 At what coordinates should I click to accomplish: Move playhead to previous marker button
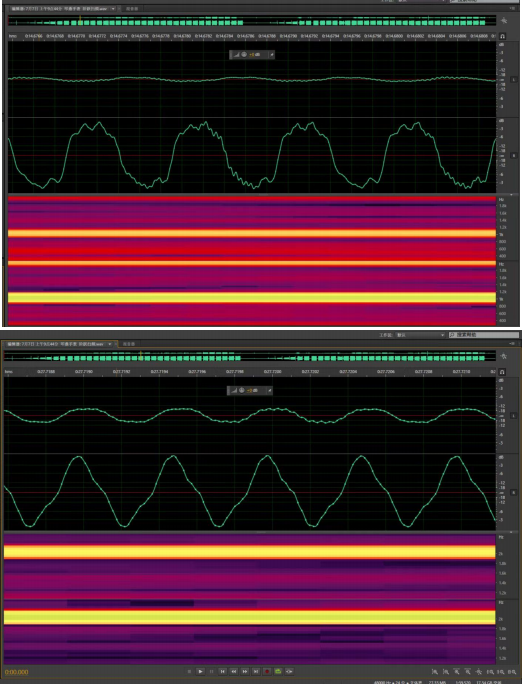(x=222, y=671)
